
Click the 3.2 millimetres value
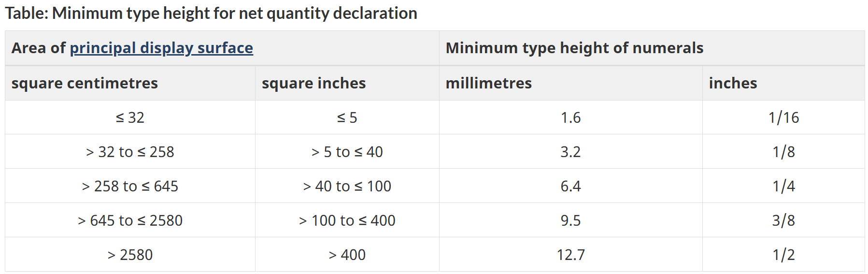tap(570, 152)
